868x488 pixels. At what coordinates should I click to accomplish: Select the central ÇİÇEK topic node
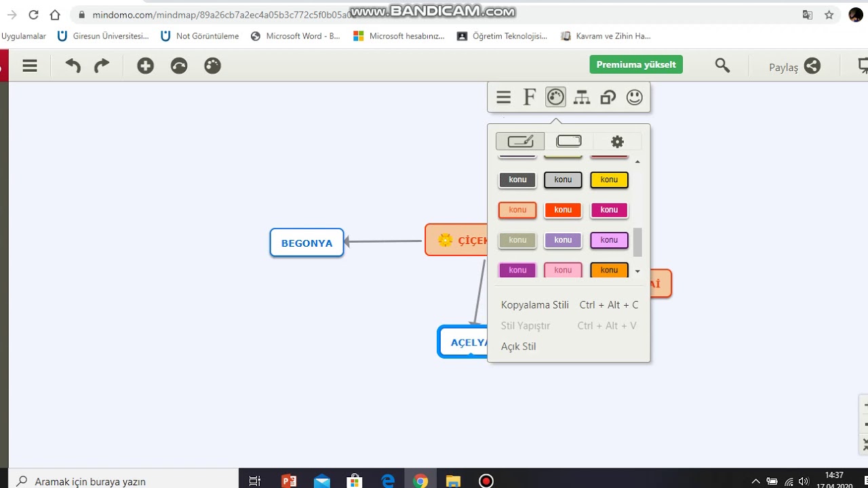[x=458, y=240]
